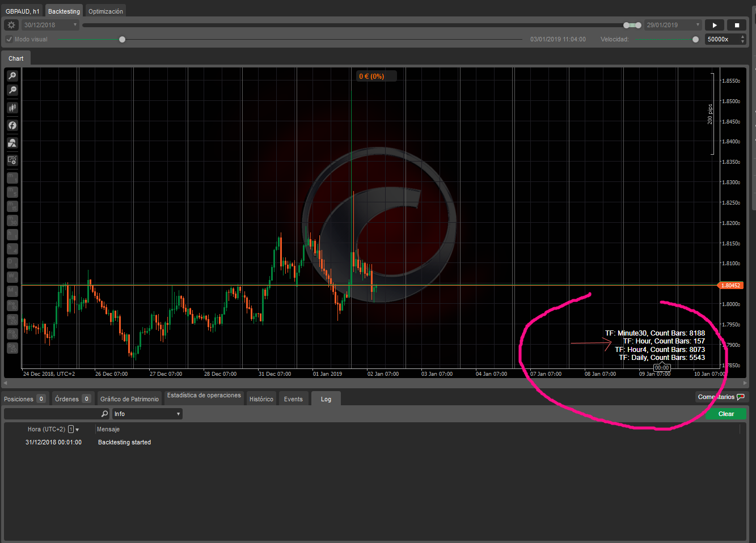Increase speed with the 50000x stepper arrow
756x543 pixels.
(x=742, y=37)
